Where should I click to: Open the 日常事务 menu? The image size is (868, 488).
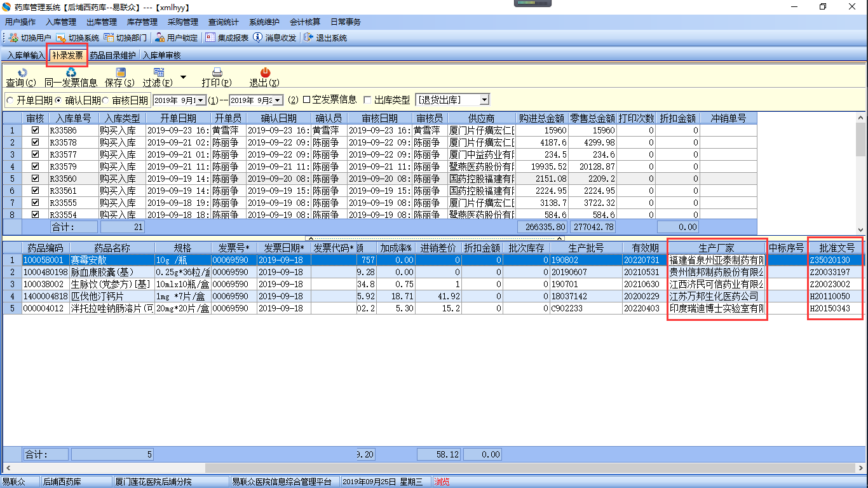pyautogui.click(x=346, y=22)
